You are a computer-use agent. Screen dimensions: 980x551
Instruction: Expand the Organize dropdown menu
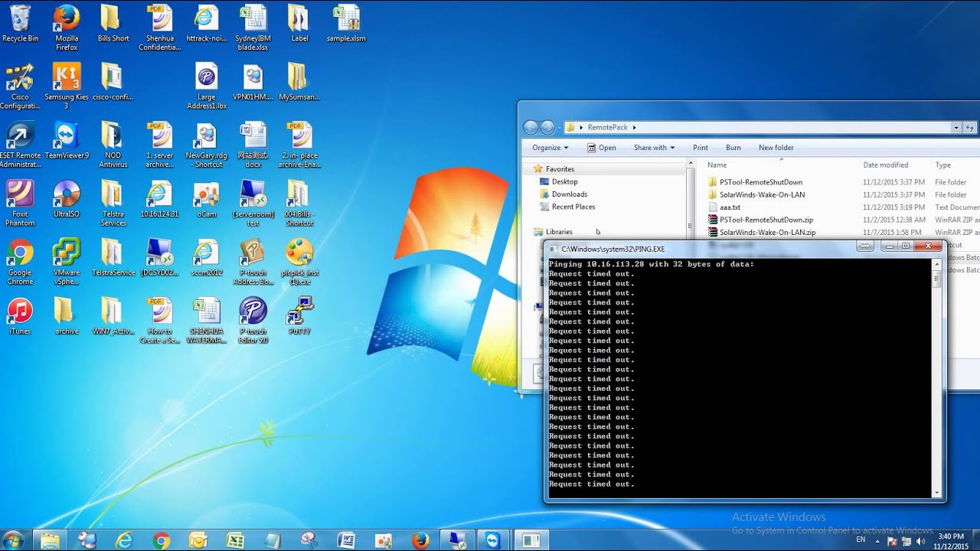[550, 148]
